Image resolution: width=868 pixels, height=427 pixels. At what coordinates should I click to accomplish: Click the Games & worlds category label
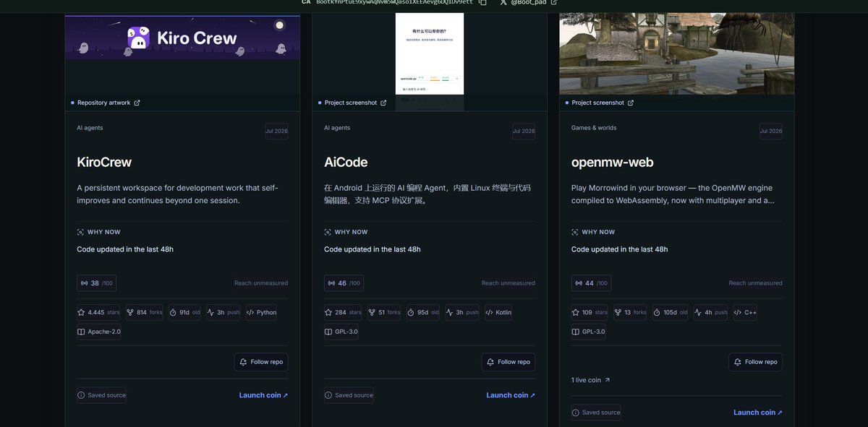tap(594, 128)
